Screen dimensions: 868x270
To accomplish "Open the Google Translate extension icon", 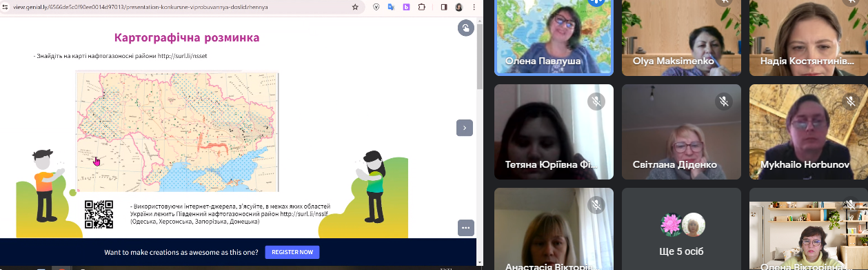I will [392, 7].
